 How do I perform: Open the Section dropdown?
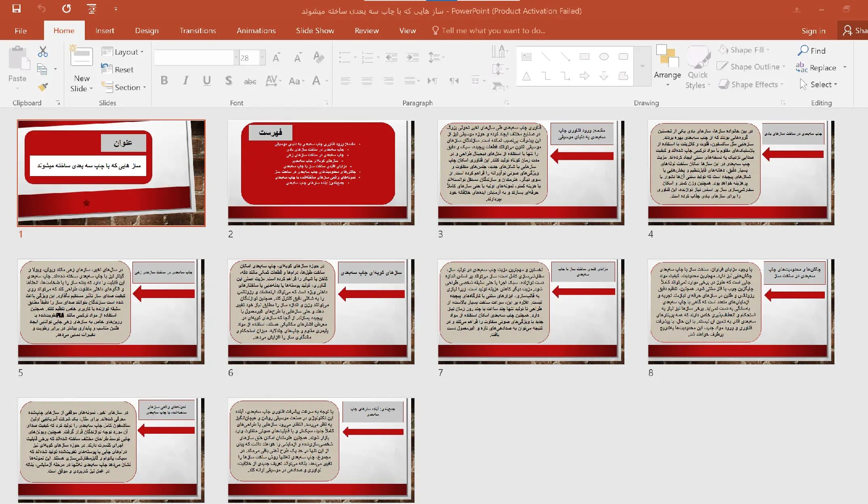pos(123,87)
